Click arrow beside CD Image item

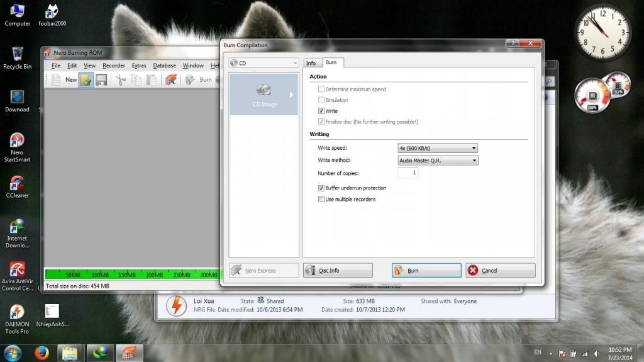[x=291, y=94]
